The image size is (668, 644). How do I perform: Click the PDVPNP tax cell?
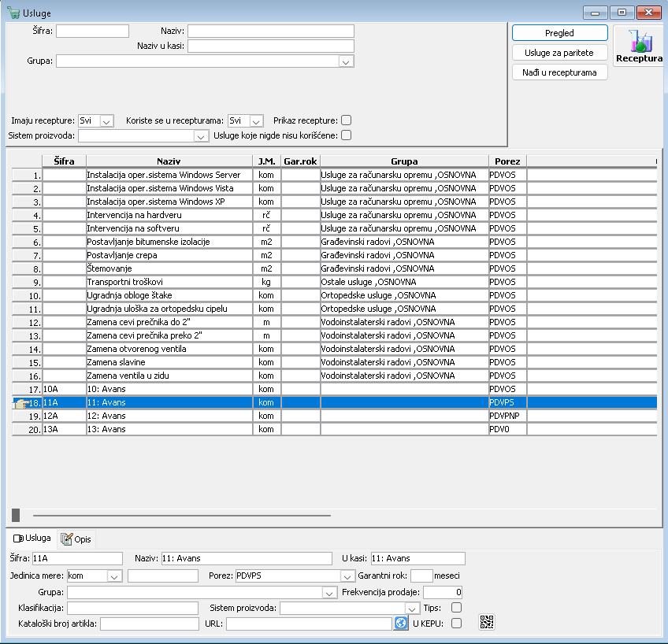507,416
